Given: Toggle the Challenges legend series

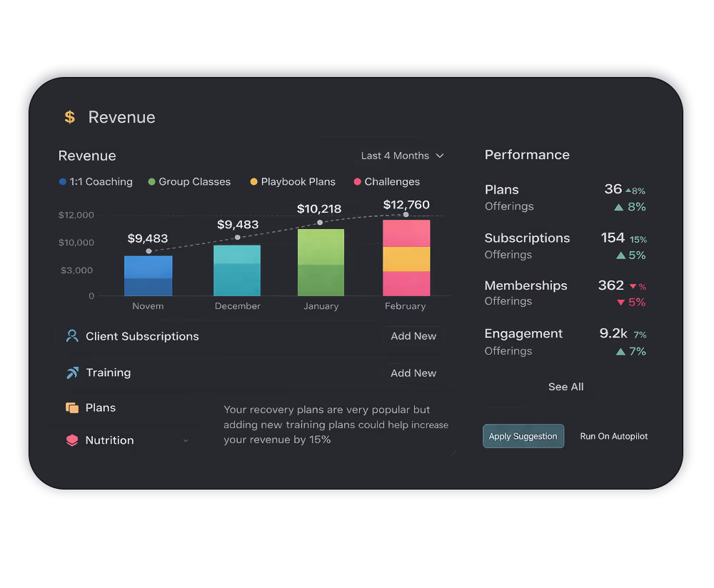Looking at the screenshot, I should point(387,182).
